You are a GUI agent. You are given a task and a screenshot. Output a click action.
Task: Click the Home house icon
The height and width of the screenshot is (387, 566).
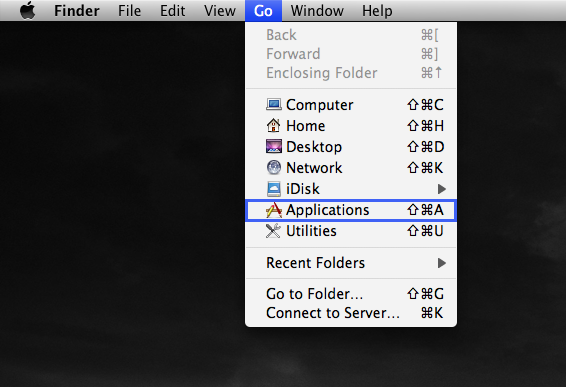point(274,126)
